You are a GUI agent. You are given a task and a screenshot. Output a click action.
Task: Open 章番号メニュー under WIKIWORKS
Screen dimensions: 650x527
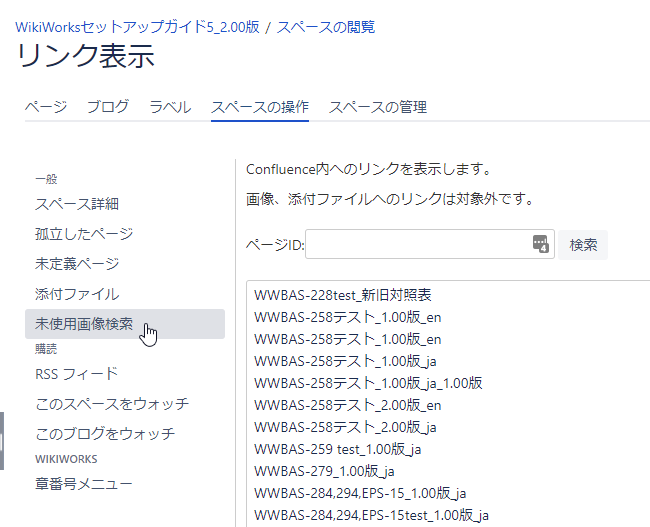click(84, 484)
